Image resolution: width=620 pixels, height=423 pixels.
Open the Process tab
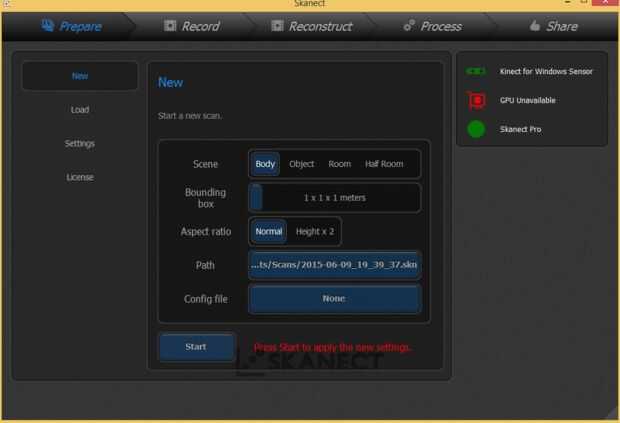[x=433, y=26]
